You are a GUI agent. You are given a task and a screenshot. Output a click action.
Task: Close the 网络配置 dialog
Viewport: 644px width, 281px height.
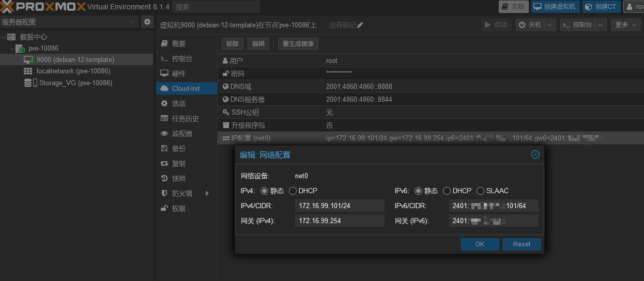coord(535,154)
